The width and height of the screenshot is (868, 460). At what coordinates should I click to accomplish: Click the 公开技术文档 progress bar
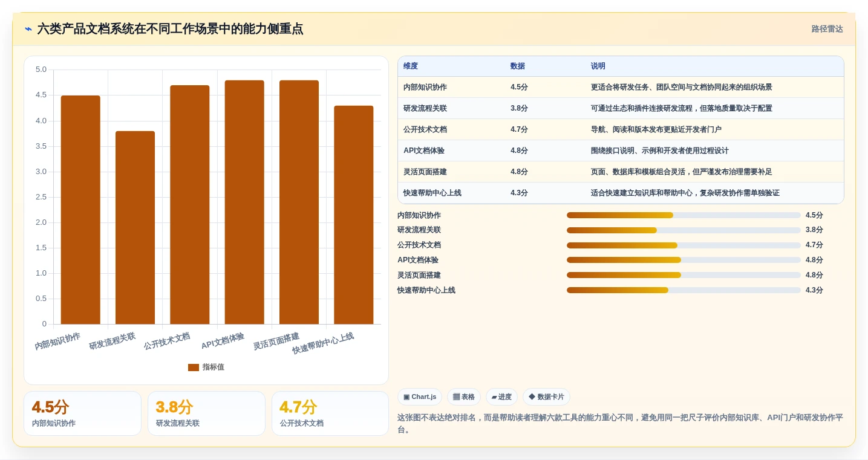[x=684, y=245]
